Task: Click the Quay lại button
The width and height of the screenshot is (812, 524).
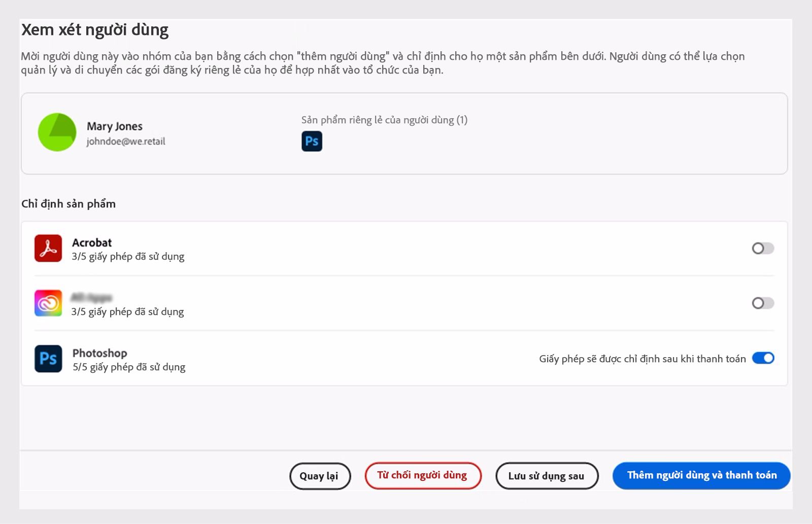Action: (320, 476)
